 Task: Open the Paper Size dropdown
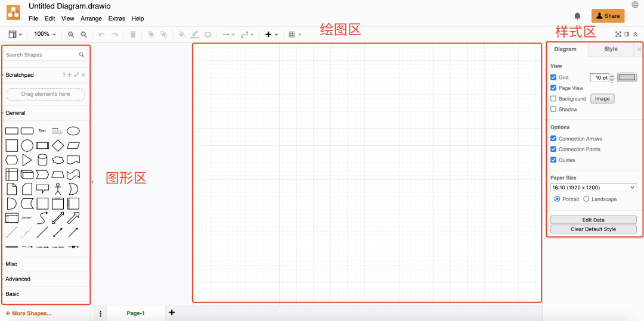(593, 188)
